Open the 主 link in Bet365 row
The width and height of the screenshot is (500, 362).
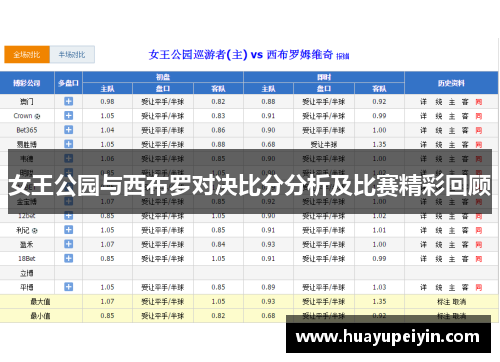coord(452,130)
